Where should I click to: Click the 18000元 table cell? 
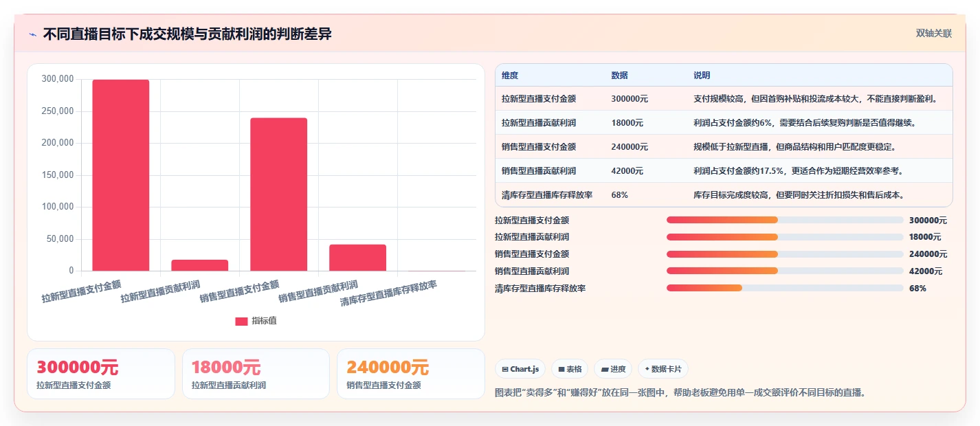627,123
